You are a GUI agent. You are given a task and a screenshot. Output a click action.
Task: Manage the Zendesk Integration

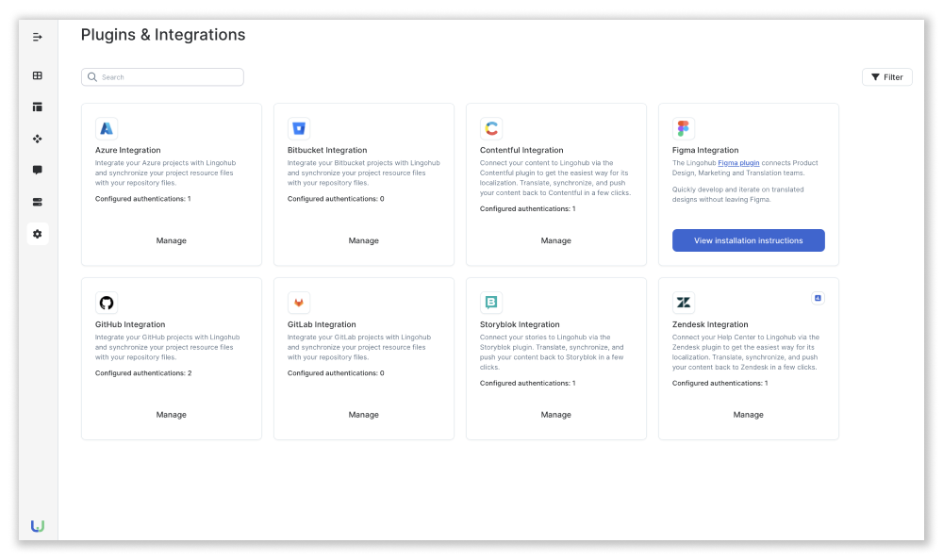[x=748, y=415]
